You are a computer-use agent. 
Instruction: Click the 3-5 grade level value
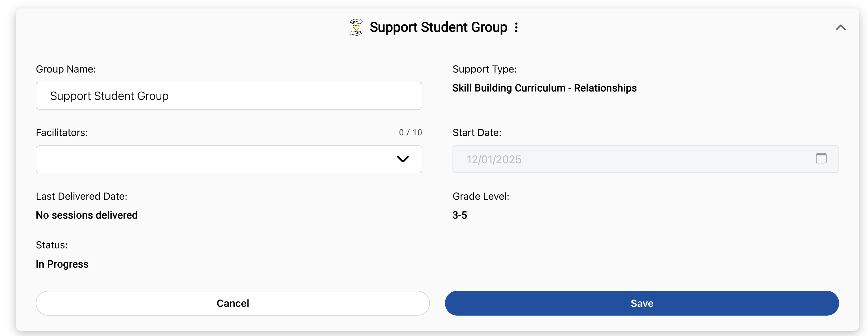pyautogui.click(x=460, y=215)
